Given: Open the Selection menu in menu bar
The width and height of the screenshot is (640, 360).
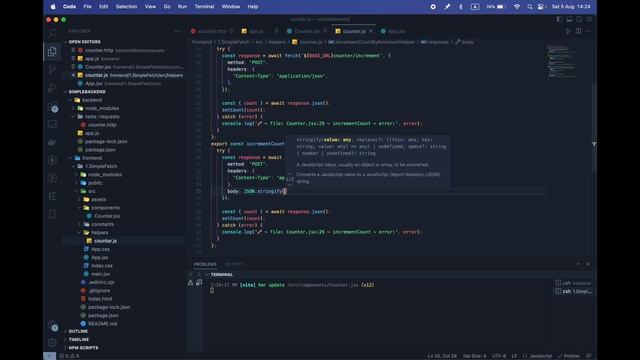Looking at the screenshot, I should pyautogui.click(x=126, y=7).
